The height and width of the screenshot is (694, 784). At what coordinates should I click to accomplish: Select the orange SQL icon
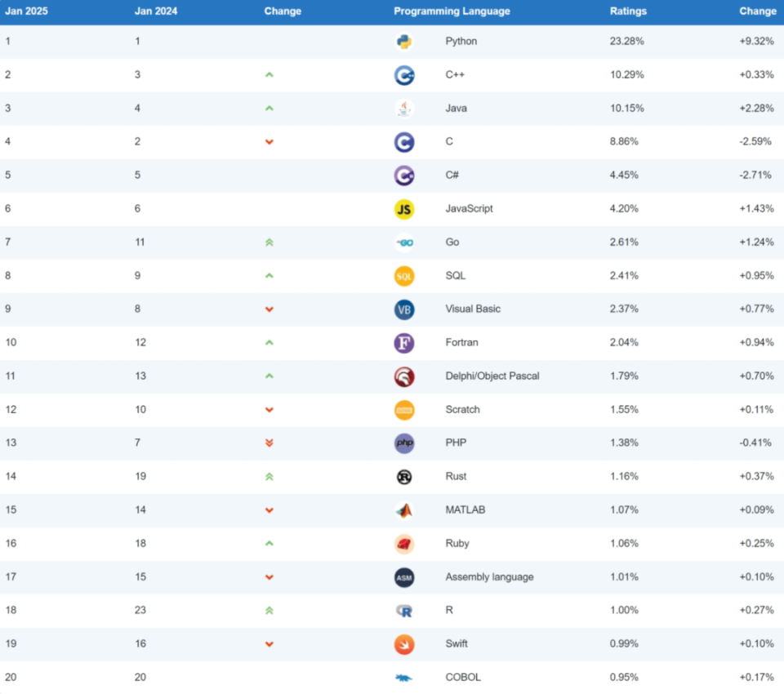403,276
